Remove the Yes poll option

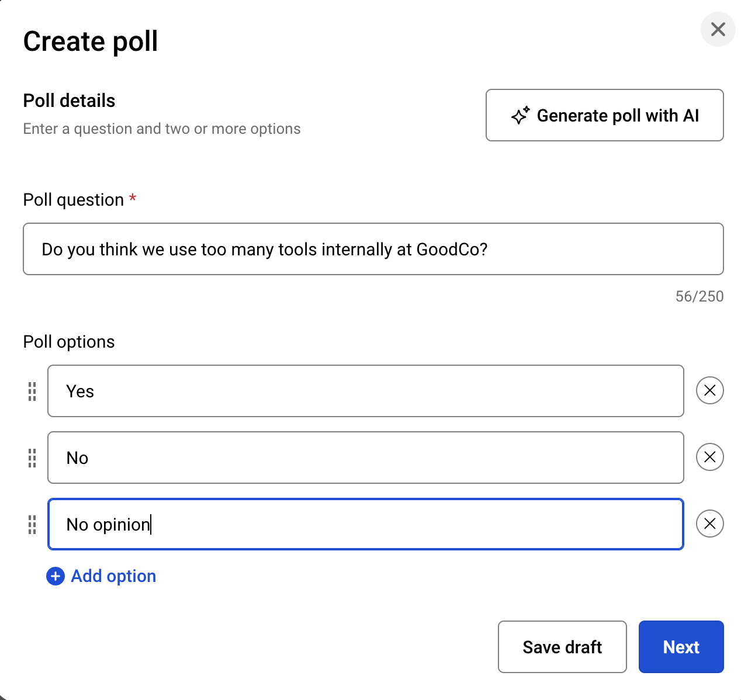(x=709, y=390)
